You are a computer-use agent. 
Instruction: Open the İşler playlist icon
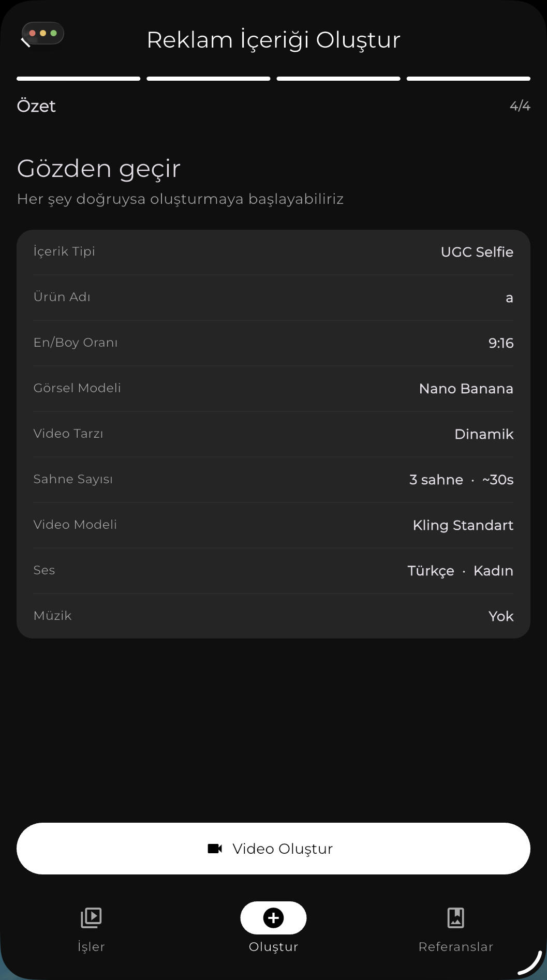point(91,918)
